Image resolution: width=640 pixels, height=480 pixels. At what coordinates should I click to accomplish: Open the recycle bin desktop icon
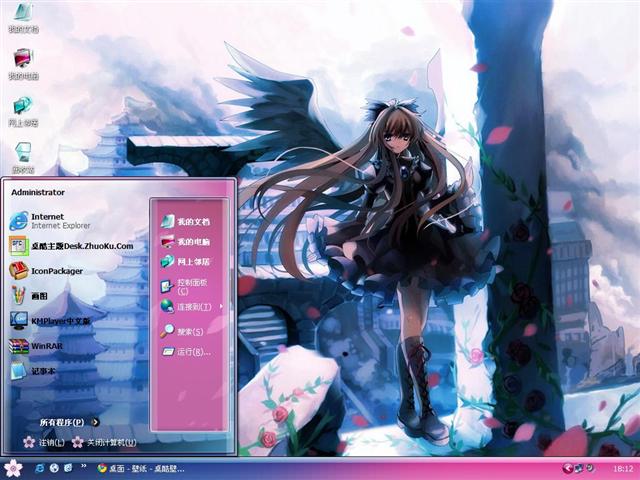(x=22, y=153)
